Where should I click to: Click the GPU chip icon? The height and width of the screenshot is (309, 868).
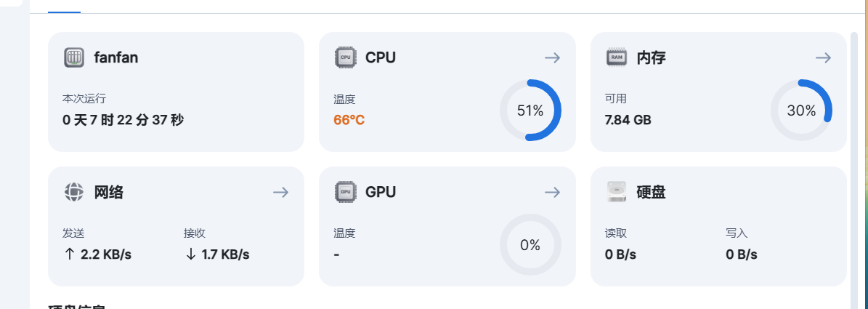tap(346, 192)
